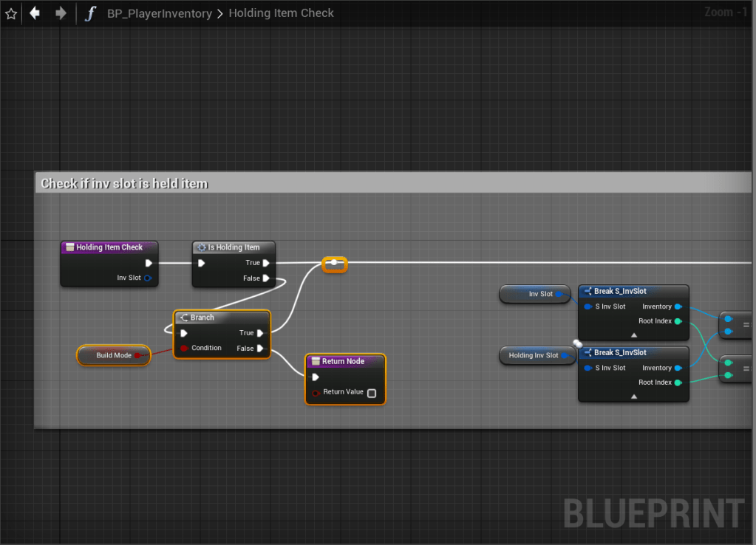Click the Is Holding Item gear icon
This screenshot has width=756, height=545.
click(x=202, y=247)
